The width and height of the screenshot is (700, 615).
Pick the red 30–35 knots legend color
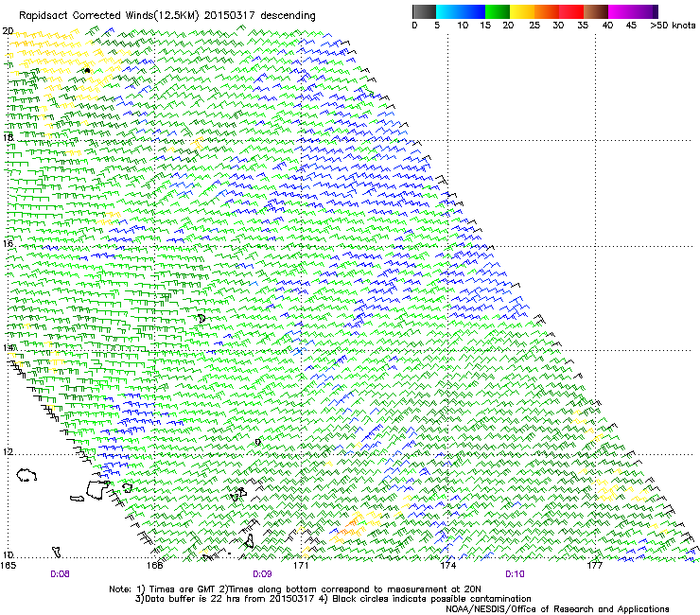(571, 11)
